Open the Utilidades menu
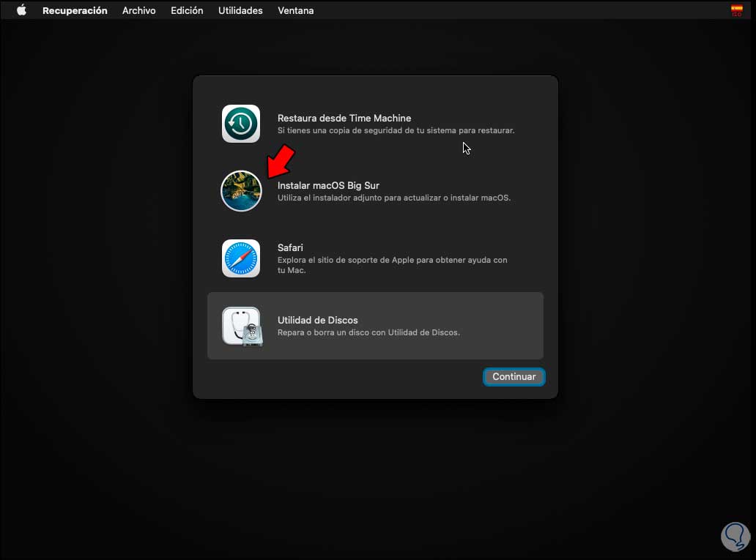The width and height of the screenshot is (756, 560). pyautogui.click(x=240, y=10)
